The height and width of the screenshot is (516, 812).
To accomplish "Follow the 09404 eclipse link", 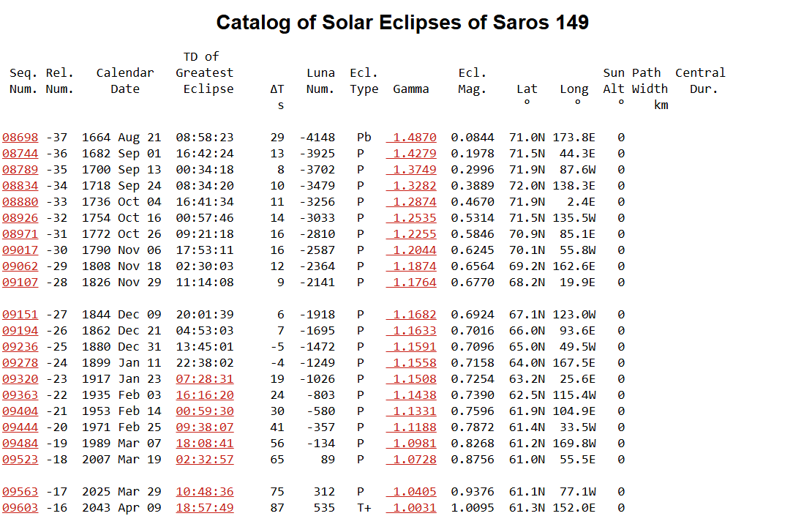I will click(20, 411).
